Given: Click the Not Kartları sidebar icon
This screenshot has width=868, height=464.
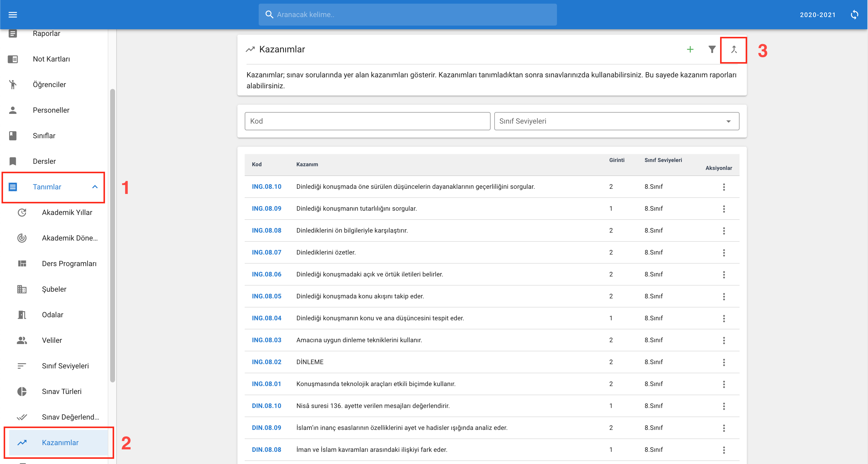Looking at the screenshot, I should coord(13,59).
